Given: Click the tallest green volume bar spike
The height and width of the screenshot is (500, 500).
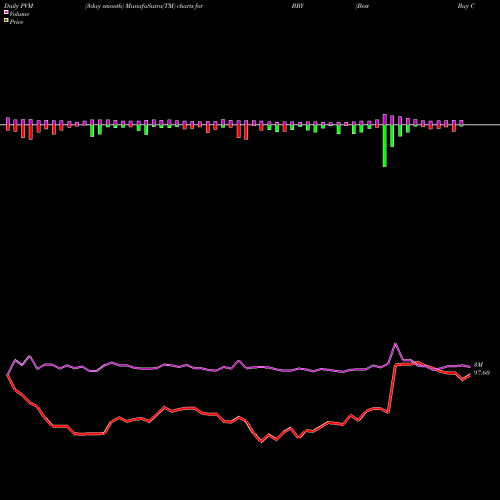Looking at the screenshot, I should 385,146.
